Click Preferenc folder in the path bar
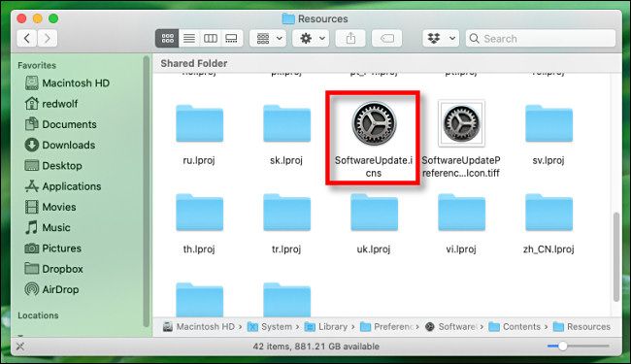Screen dimensions: 631x364 click(386, 327)
